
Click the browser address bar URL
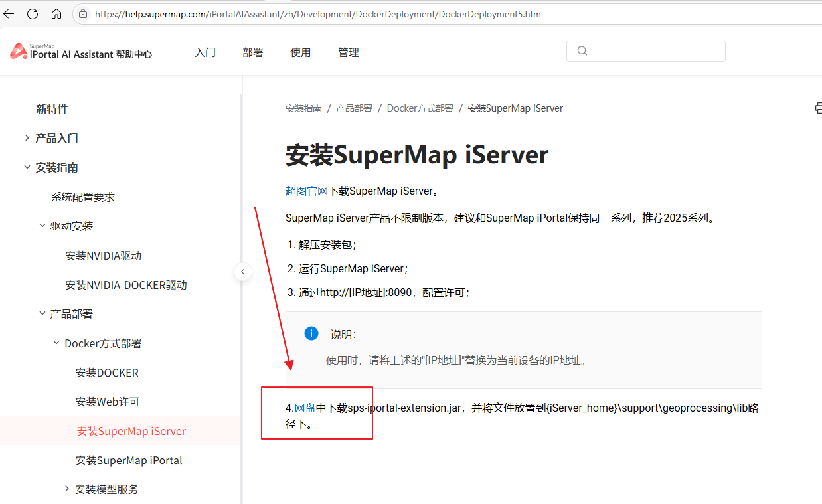[318, 14]
